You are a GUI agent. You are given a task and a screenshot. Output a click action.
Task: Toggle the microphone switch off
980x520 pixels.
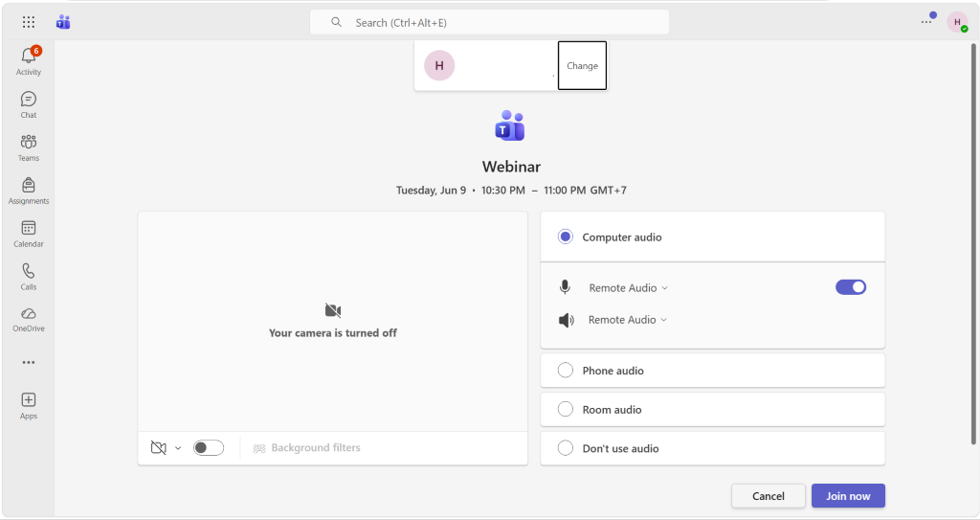pos(851,287)
